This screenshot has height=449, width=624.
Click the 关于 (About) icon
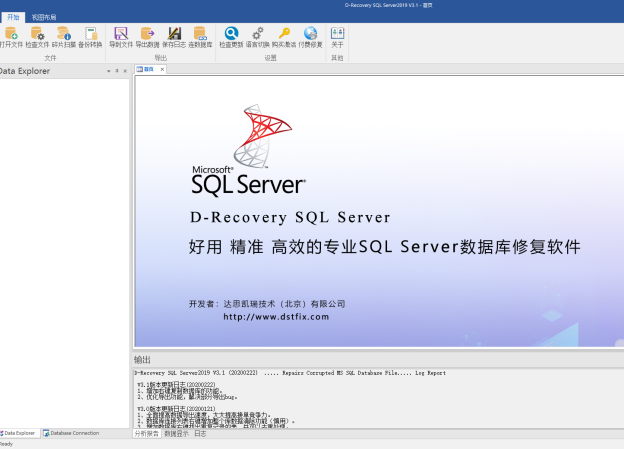click(337, 33)
